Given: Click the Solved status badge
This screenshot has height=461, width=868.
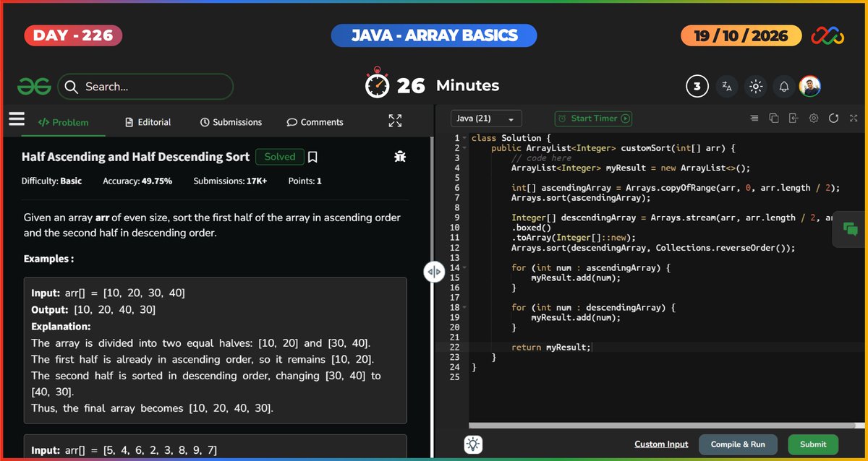Looking at the screenshot, I should coord(280,157).
